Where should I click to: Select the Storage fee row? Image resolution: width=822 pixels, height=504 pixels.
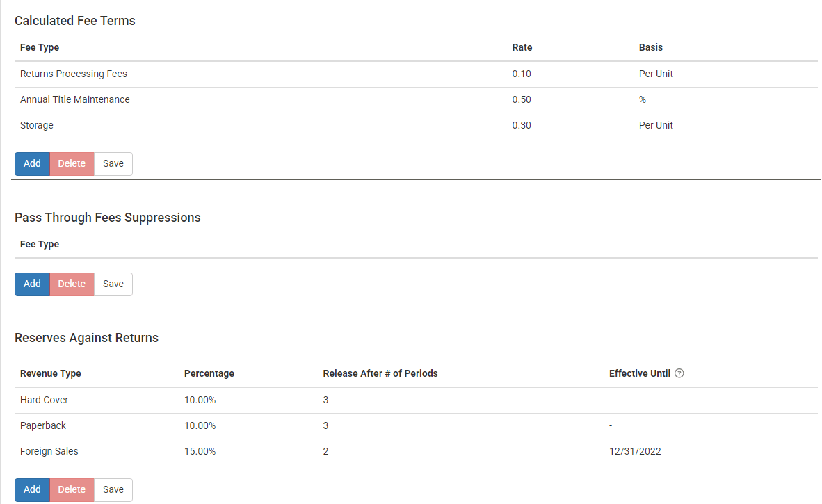coord(417,126)
